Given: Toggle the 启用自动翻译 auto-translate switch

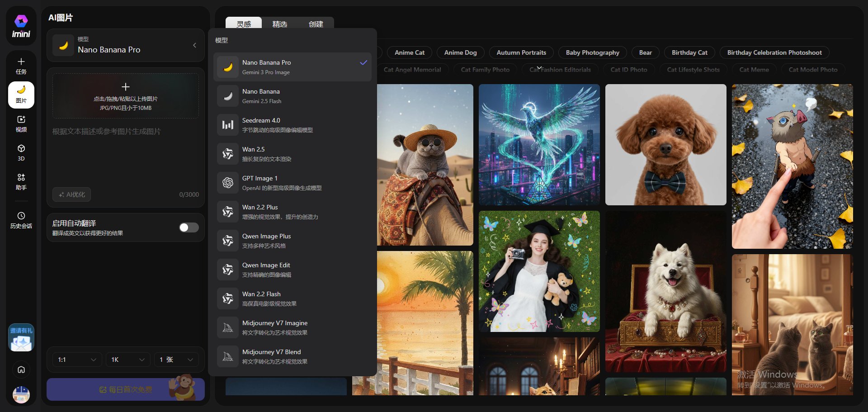Looking at the screenshot, I should click(x=189, y=227).
